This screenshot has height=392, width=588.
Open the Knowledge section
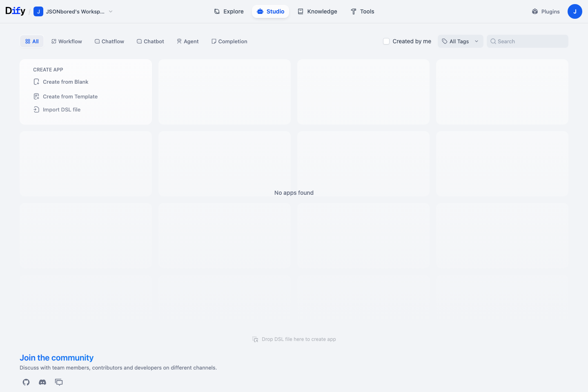(317, 11)
